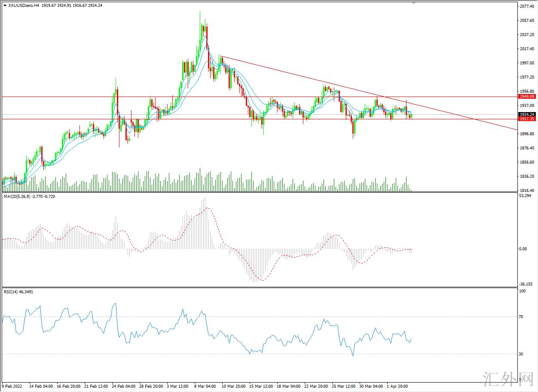This screenshot has width=538, height=392.
Task: Click the 15 Mar 12:00 time label
Action: (261, 386)
